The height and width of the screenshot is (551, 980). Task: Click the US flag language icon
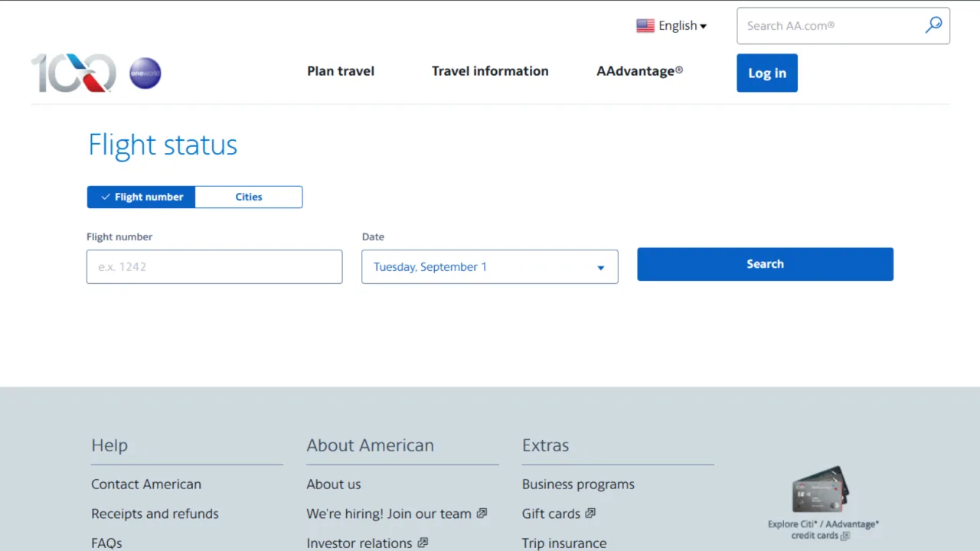click(645, 26)
